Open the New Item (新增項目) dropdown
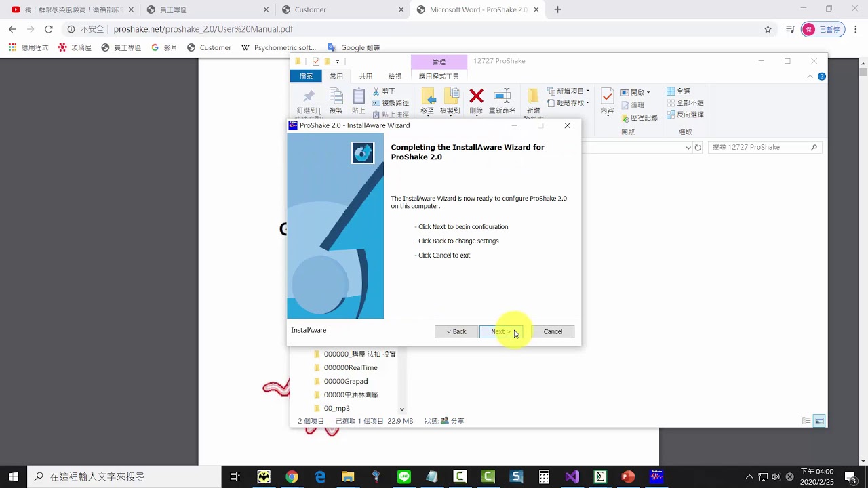 (568, 91)
